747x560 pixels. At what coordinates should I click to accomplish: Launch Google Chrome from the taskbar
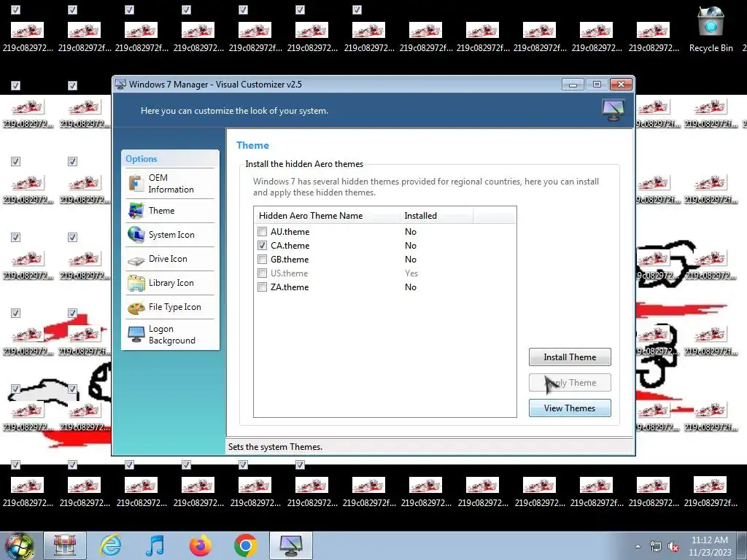coord(245,545)
